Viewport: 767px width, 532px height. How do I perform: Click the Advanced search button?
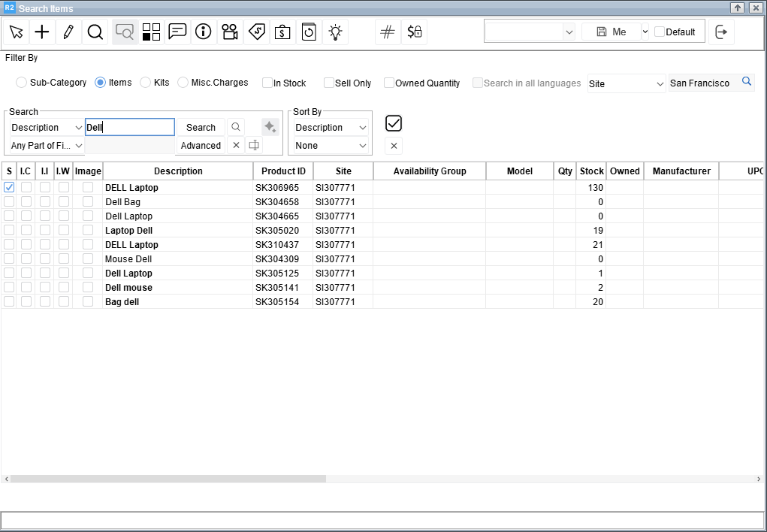tap(201, 146)
